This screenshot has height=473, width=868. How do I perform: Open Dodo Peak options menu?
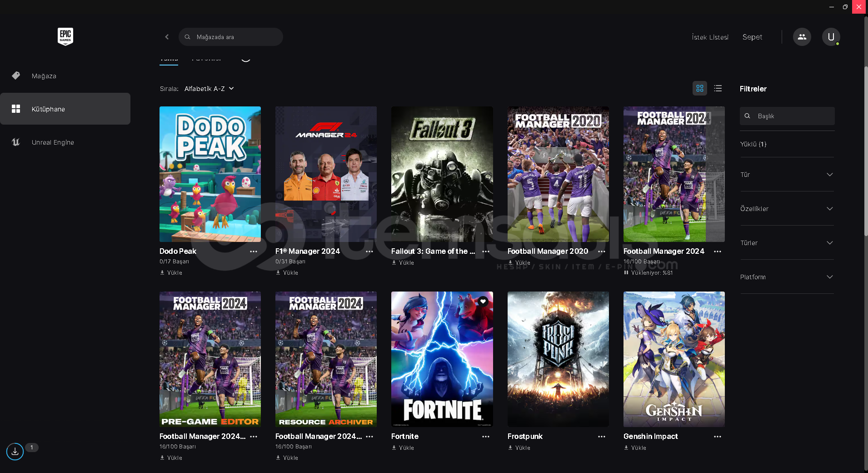[x=254, y=252]
